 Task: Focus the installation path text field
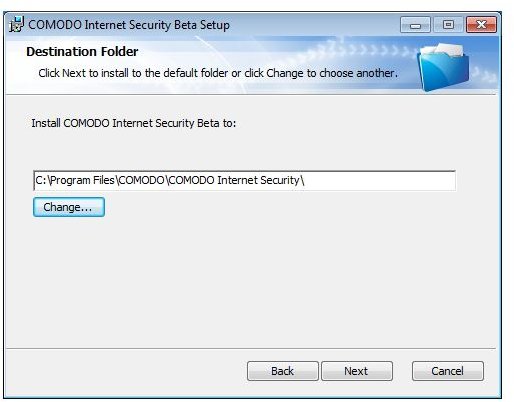coord(244,180)
